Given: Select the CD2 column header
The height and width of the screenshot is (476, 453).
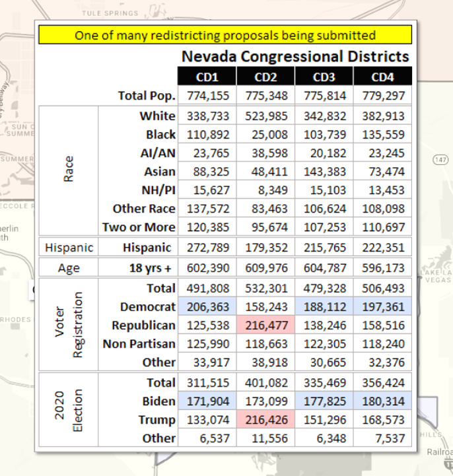Looking at the screenshot, I should (x=265, y=77).
